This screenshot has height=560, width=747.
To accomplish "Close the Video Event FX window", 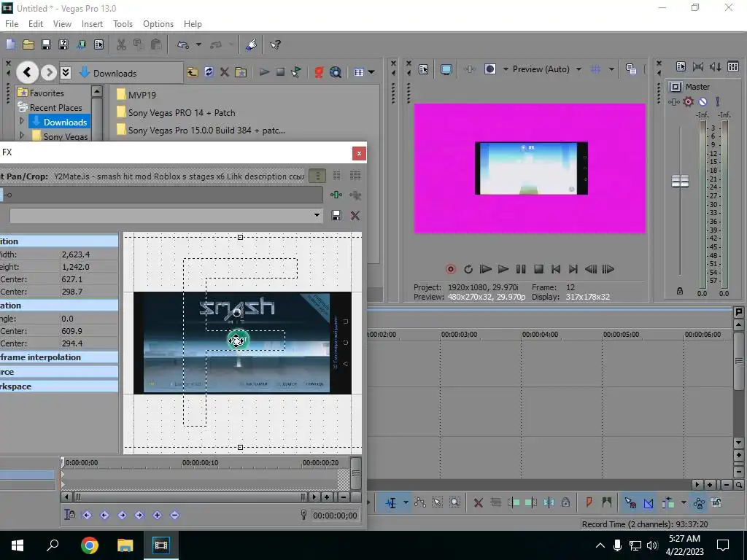I will [x=359, y=153].
